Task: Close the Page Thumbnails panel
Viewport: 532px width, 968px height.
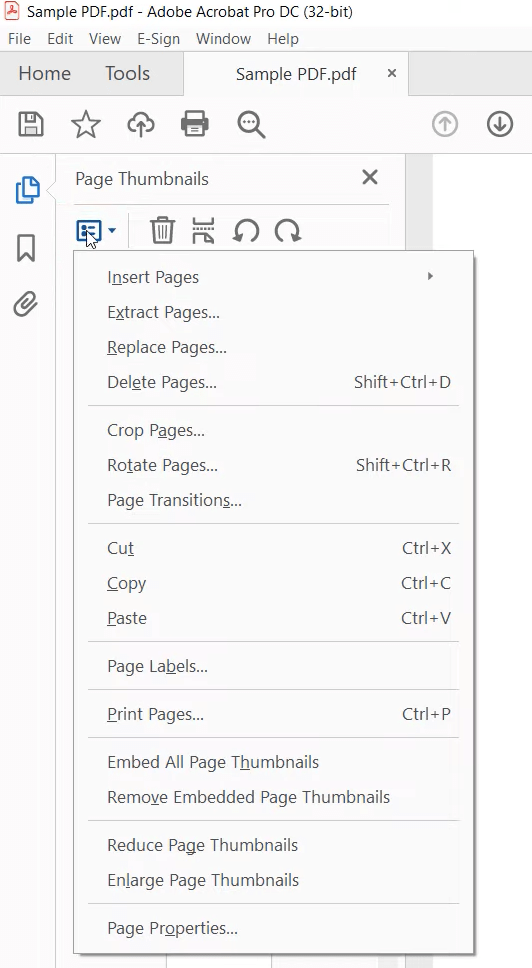Action: [x=370, y=178]
